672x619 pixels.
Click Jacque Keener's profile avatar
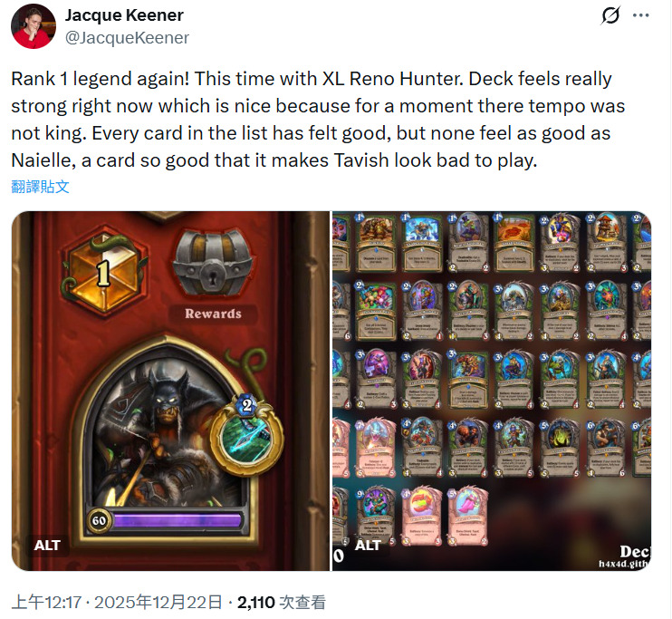(x=34, y=26)
